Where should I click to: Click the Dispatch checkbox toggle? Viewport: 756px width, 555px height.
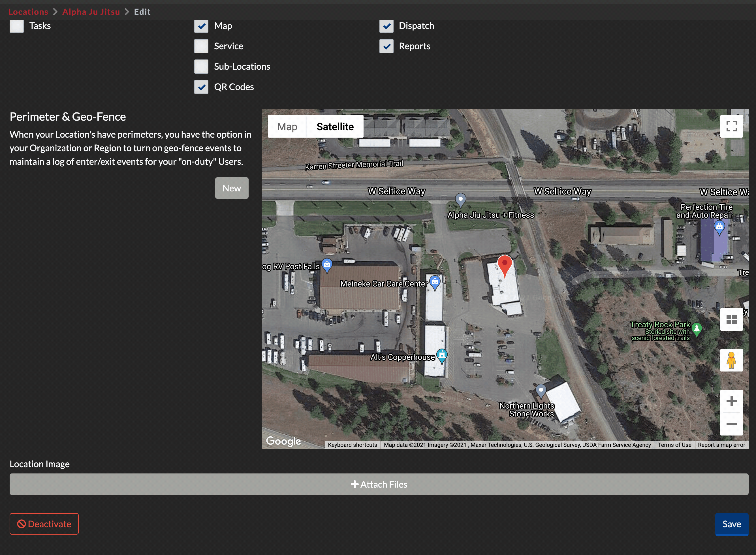[x=386, y=25]
